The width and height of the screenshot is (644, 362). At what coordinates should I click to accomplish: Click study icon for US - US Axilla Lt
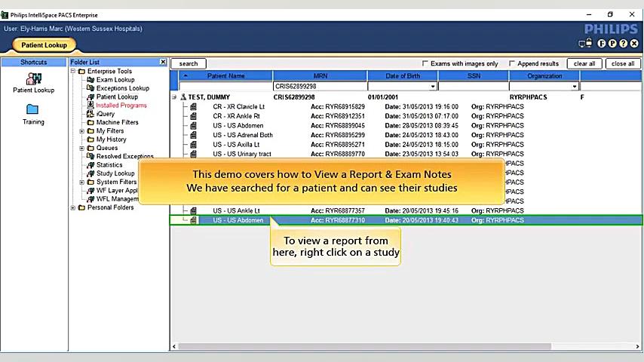click(193, 144)
